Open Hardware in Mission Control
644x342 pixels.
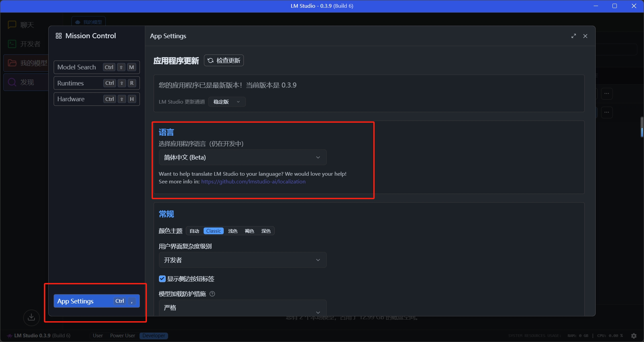pos(97,99)
